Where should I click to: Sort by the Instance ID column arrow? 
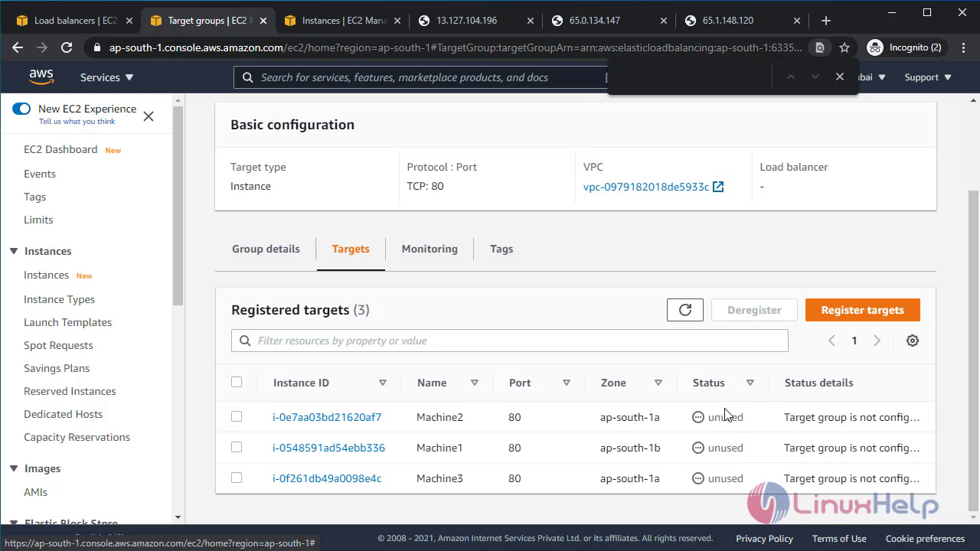383,383
